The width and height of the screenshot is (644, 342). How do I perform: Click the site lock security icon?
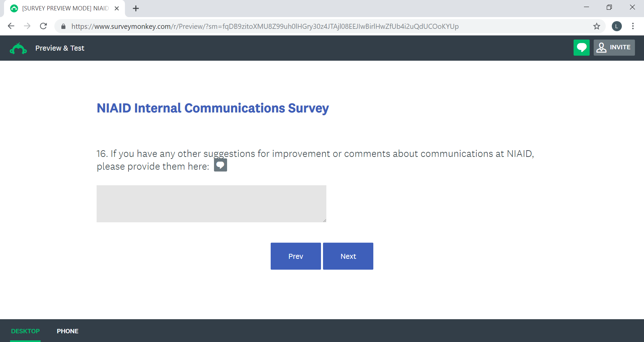(x=63, y=26)
